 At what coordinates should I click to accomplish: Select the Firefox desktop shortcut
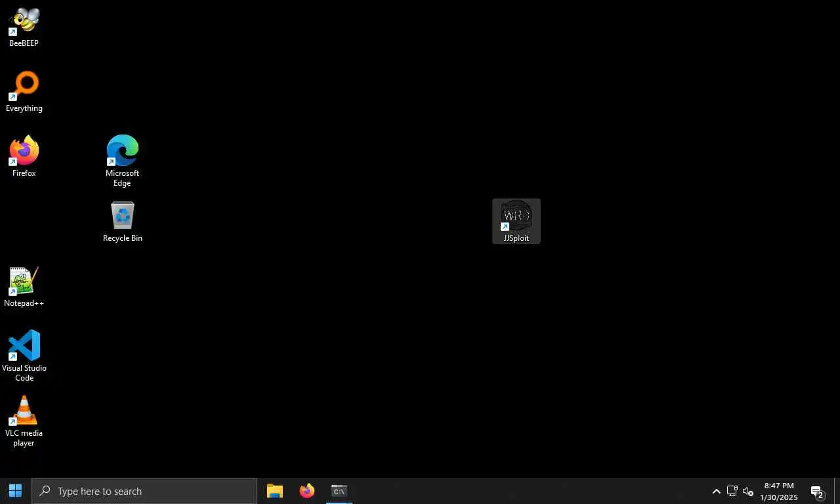[x=24, y=157]
